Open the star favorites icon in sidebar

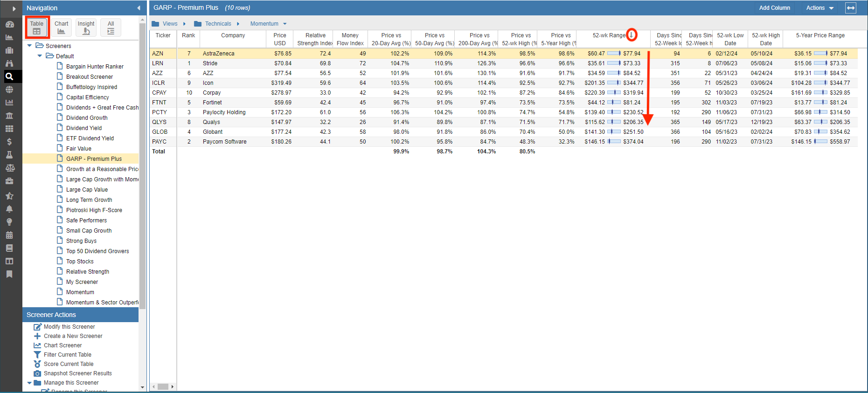tap(9, 196)
